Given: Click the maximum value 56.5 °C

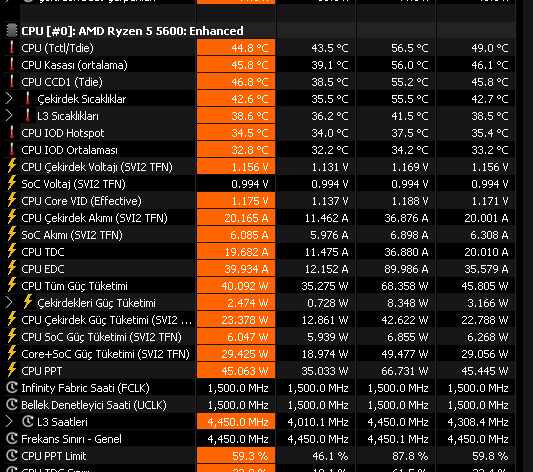Looking at the screenshot, I should 409,48.
